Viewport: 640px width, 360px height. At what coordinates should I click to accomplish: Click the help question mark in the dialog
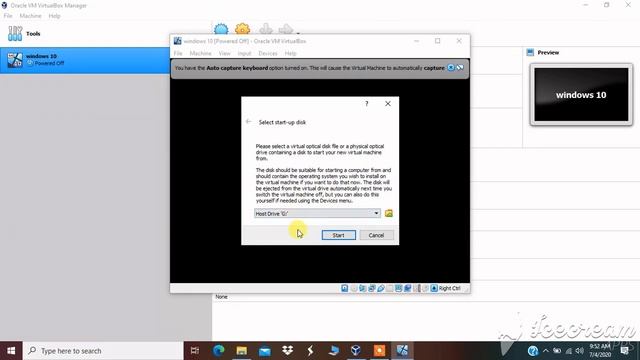367,104
